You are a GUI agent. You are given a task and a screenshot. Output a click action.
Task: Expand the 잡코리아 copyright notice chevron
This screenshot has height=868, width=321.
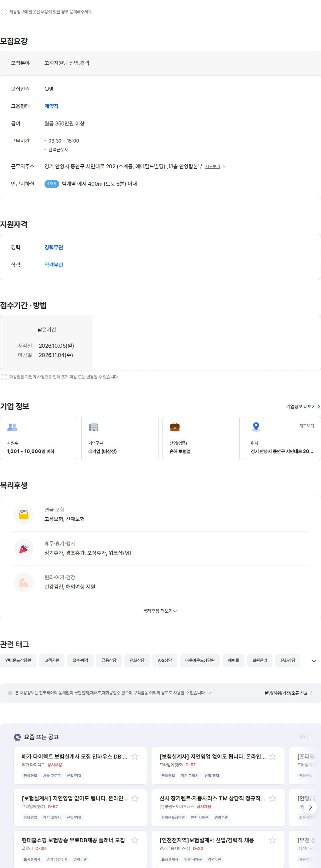click(x=209, y=693)
